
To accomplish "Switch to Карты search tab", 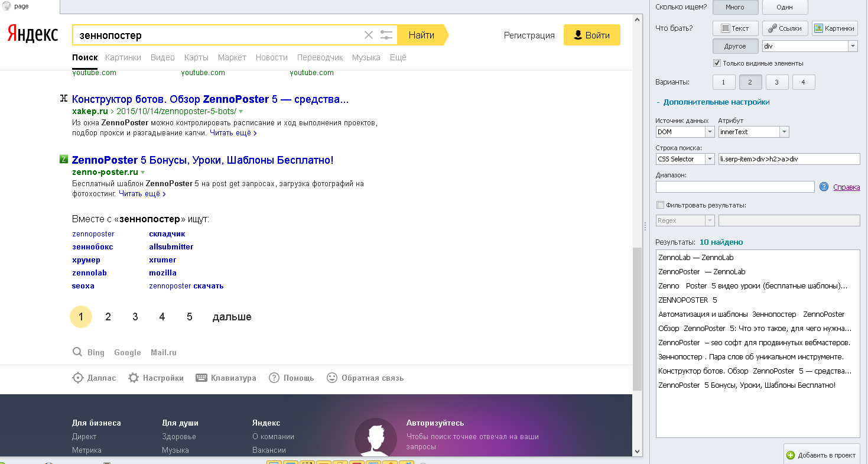I will (x=196, y=57).
